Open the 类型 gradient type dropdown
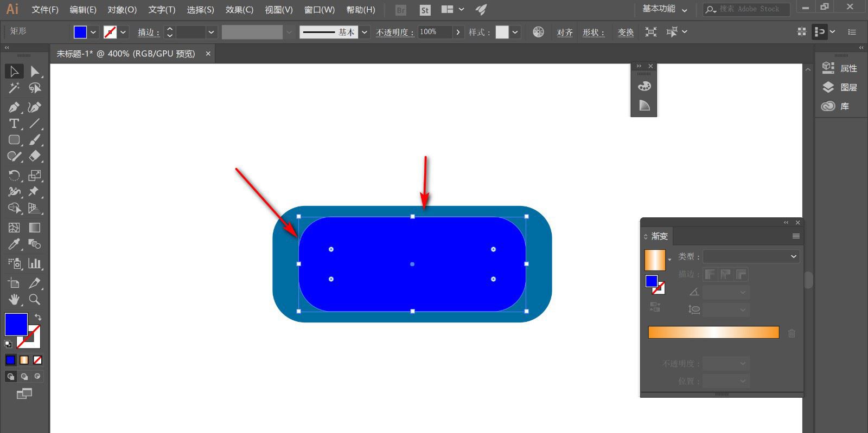 (x=751, y=256)
